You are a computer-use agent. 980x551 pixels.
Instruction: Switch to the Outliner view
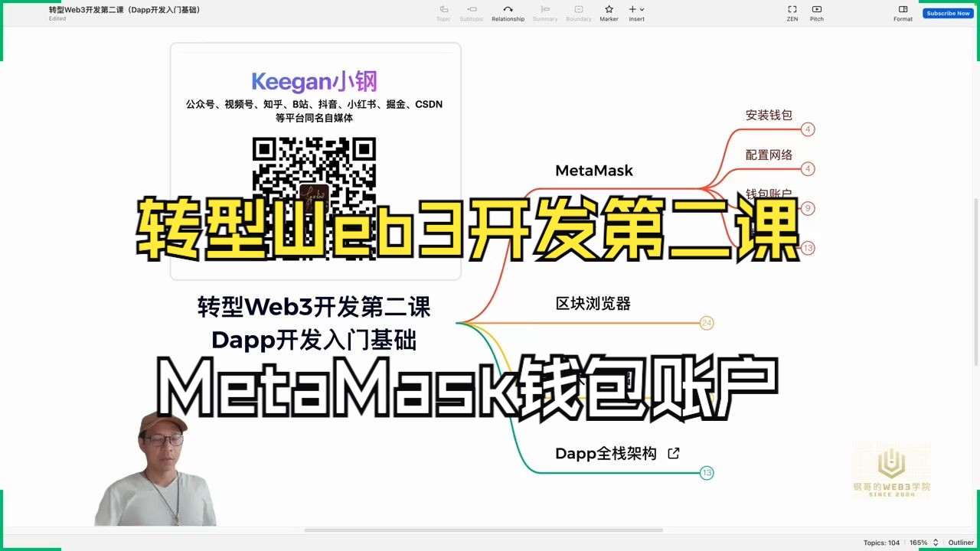pyautogui.click(x=961, y=543)
